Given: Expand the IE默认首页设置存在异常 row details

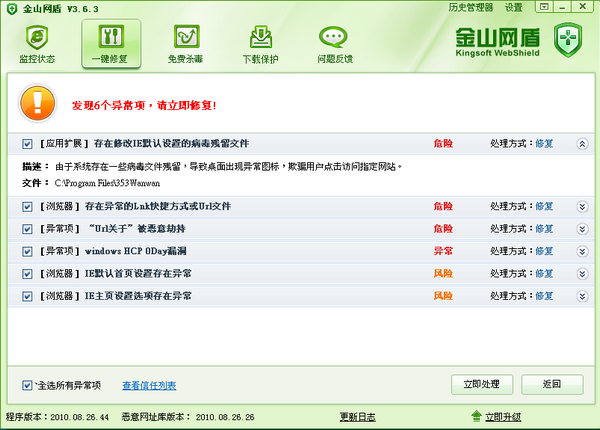Looking at the screenshot, I should coord(582,274).
